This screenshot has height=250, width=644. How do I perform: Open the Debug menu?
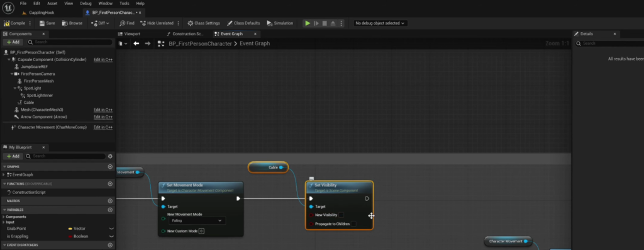(x=86, y=3)
